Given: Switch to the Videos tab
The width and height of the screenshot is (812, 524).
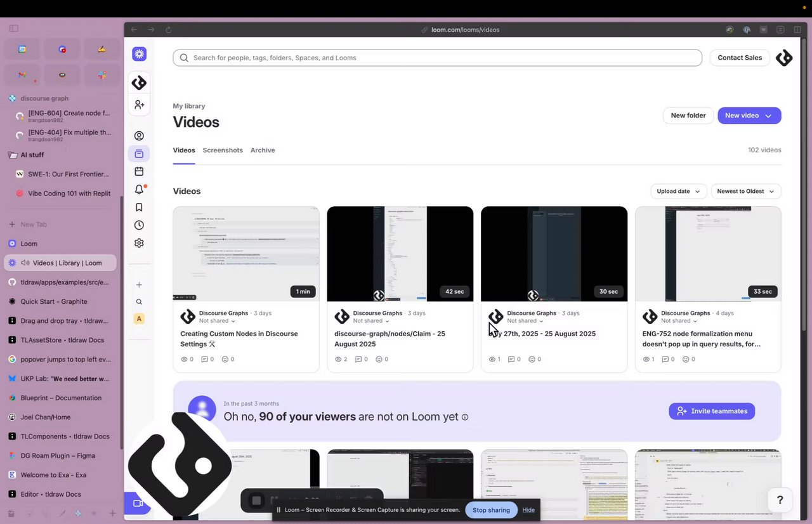Looking at the screenshot, I should [x=184, y=150].
